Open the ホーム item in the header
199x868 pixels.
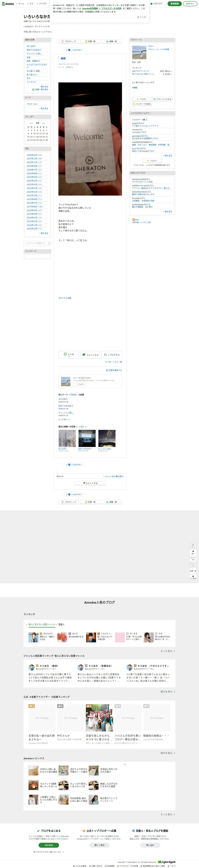pyautogui.click(x=21, y=4)
